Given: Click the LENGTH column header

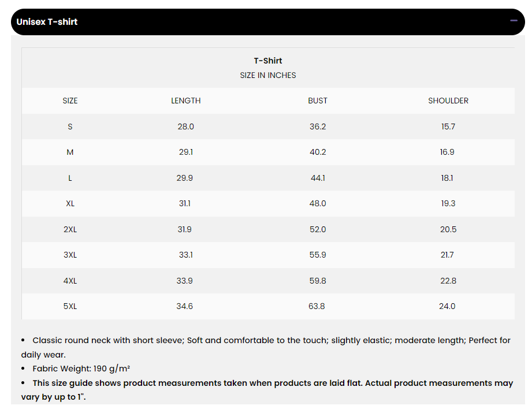Looking at the screenshot, I should (186, 101).
